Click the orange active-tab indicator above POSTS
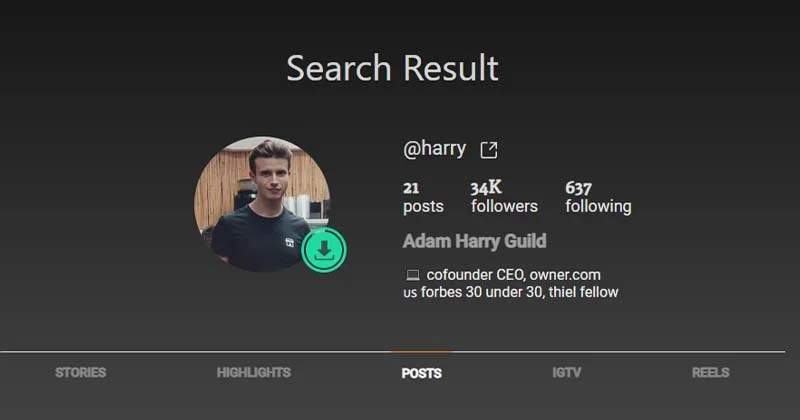The image size is (800, 420). 421,352
